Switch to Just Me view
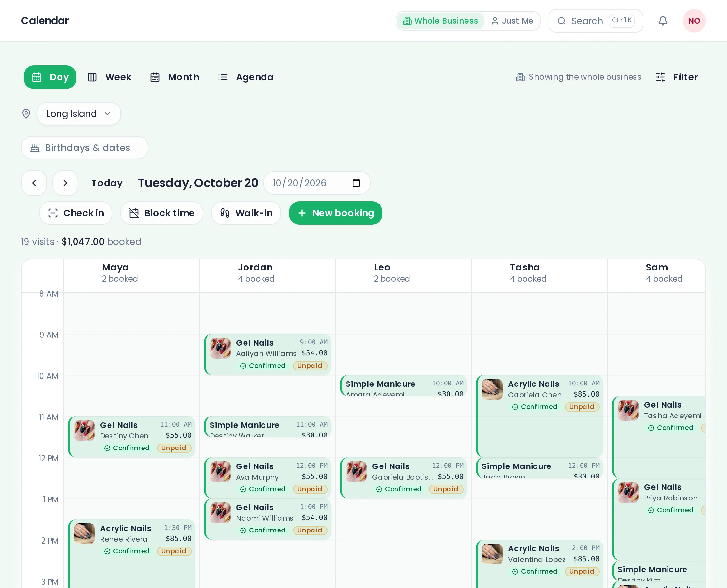 tap(512, 21)
